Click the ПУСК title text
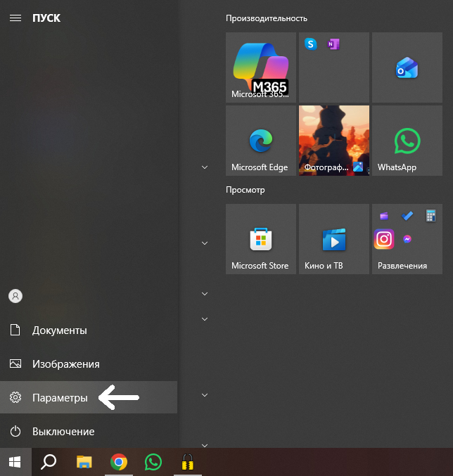Screen dimensions: 453x476 [x=46, y=18]
